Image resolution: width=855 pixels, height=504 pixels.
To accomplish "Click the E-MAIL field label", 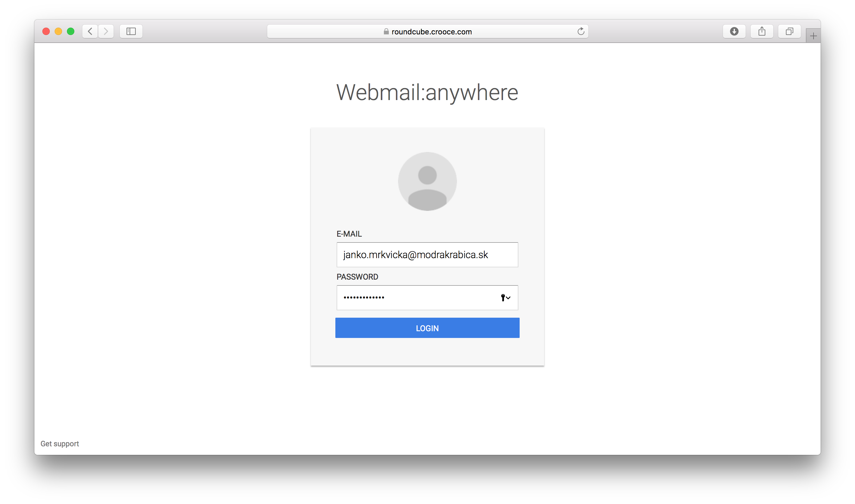I will (x=349, y=234).
